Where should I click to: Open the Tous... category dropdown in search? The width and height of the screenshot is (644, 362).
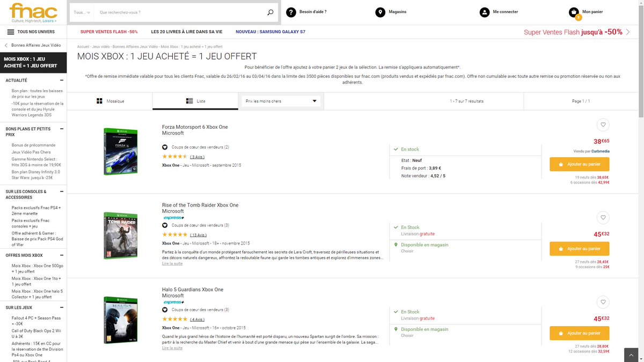81,12
